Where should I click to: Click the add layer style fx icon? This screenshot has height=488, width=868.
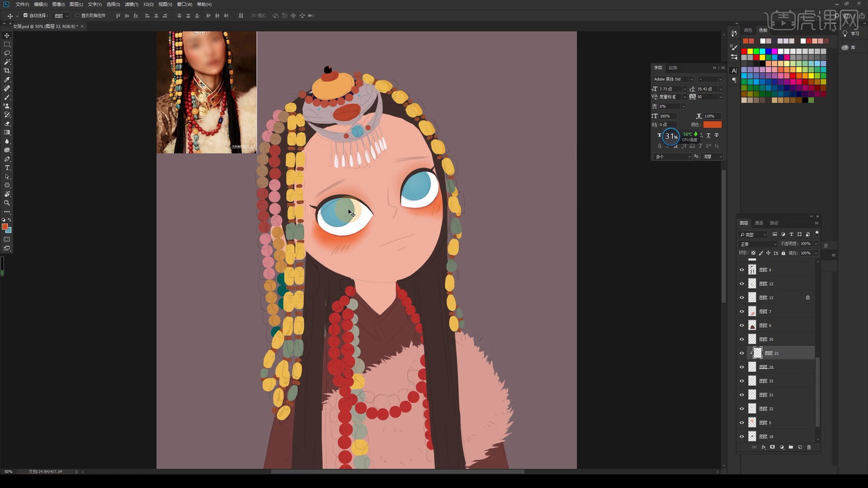[764, 447]
